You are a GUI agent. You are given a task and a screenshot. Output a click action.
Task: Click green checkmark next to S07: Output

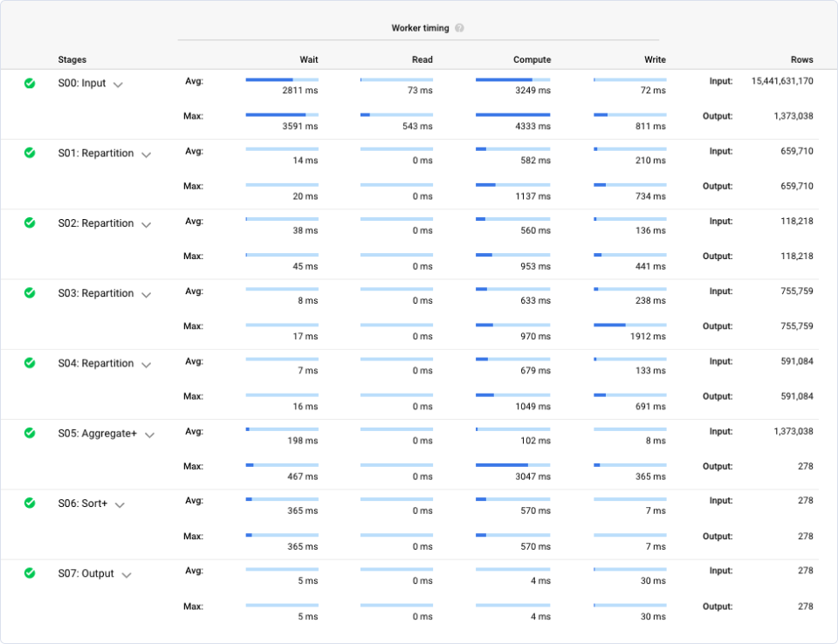tap(30, 573)
